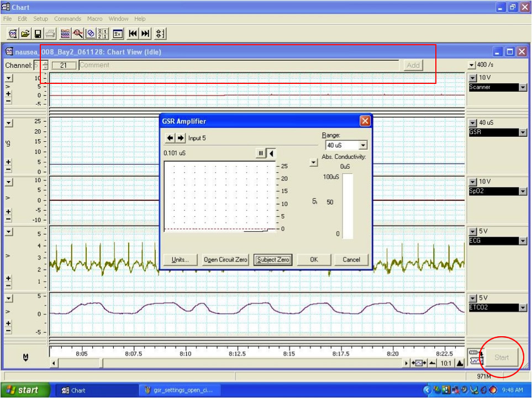The width and height of the screenshot is (532, 398).
Task: Click the Windows start button
Action: (25, 390)
